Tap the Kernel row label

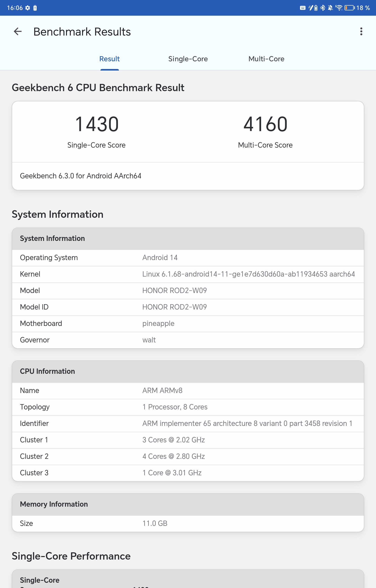coord(30,274)
